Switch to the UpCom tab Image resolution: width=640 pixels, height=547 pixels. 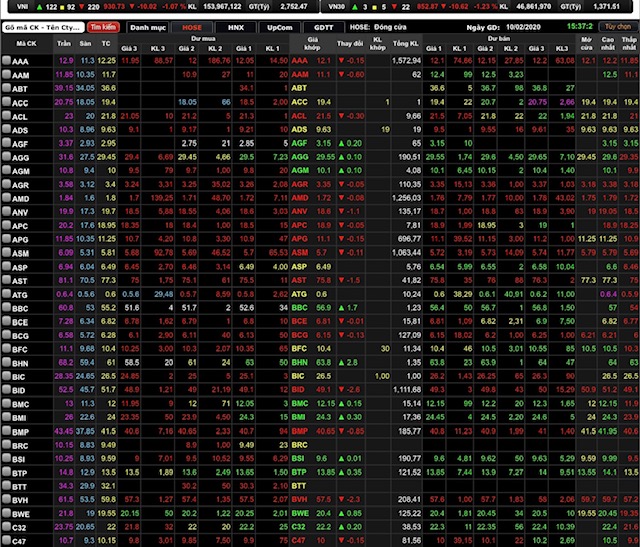280,27
